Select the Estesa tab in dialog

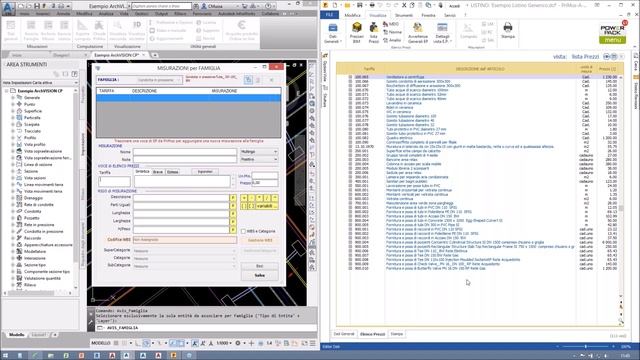(x=173, y=172)
